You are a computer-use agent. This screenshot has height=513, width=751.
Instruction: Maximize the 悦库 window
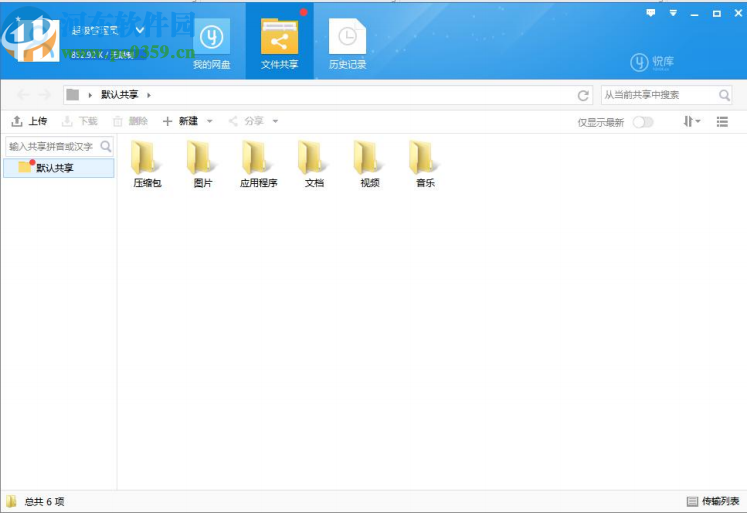pyautogui.click(x=717, y=13)
